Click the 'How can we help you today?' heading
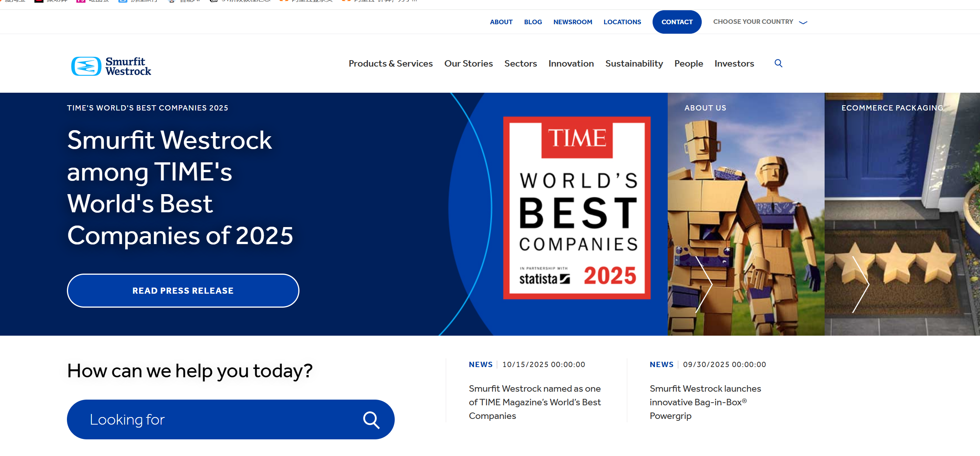This screenshot has height=456, width=980. pos(190,371)
